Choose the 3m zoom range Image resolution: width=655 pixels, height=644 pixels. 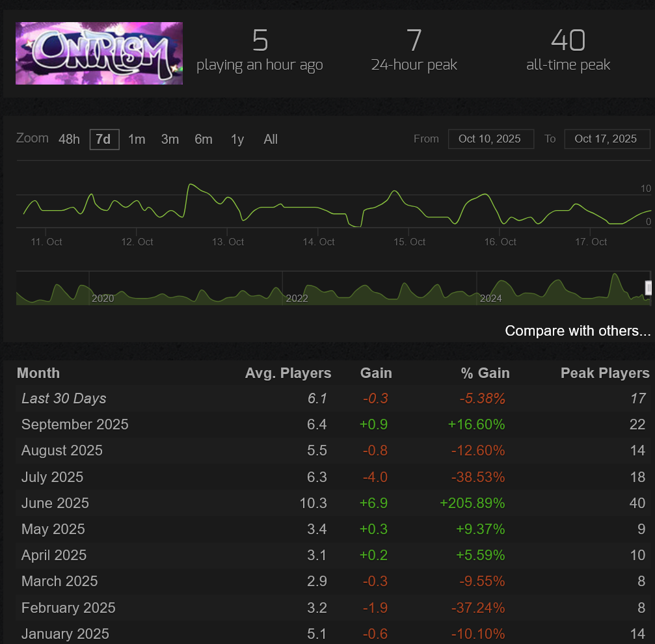click(170, 139)
